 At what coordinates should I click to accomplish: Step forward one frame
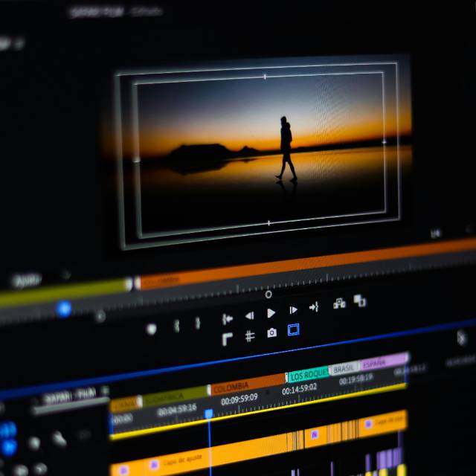[x=293, y=310]
